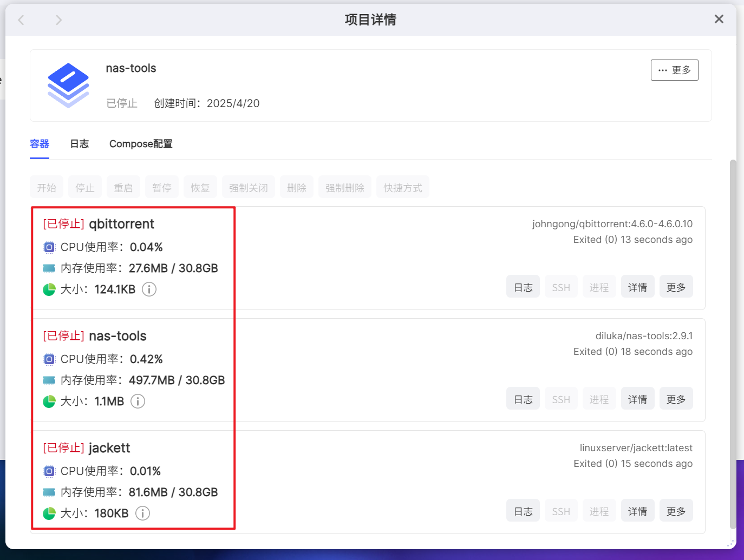Click the 暂停 toolbar button
Viewport: 744px width, 560px height.
pos(162,187)
